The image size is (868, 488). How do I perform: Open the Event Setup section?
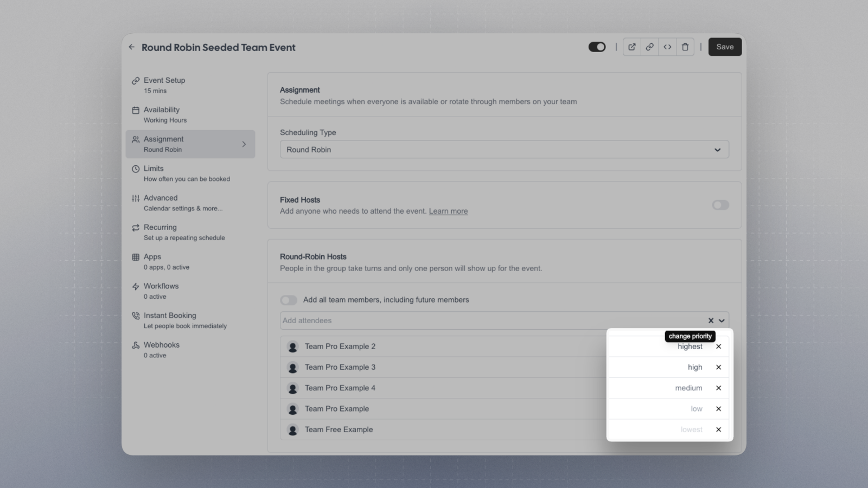[190, 85]
